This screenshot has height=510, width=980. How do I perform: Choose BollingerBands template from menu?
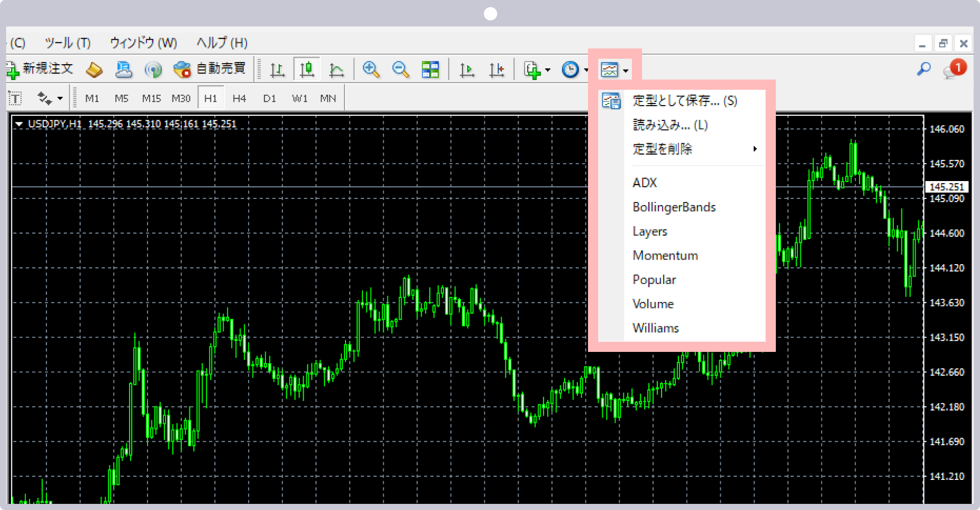674,207
